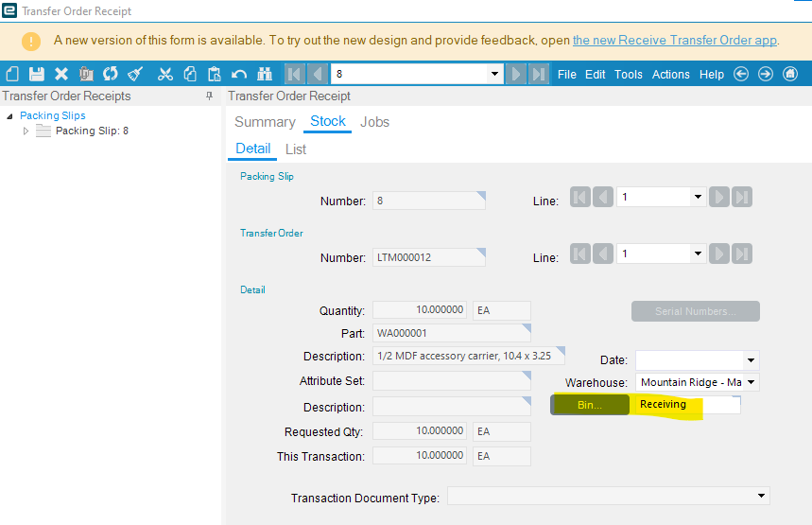Open Transaction Document Type dropdown
Viewport: 812px width, 525px height.
[761, 496]
